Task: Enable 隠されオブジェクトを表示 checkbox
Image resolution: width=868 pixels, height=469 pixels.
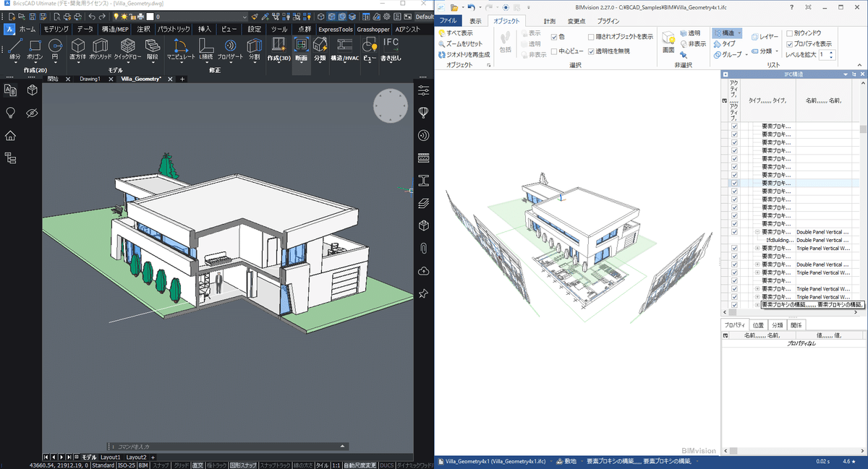Action: point(592,36)
